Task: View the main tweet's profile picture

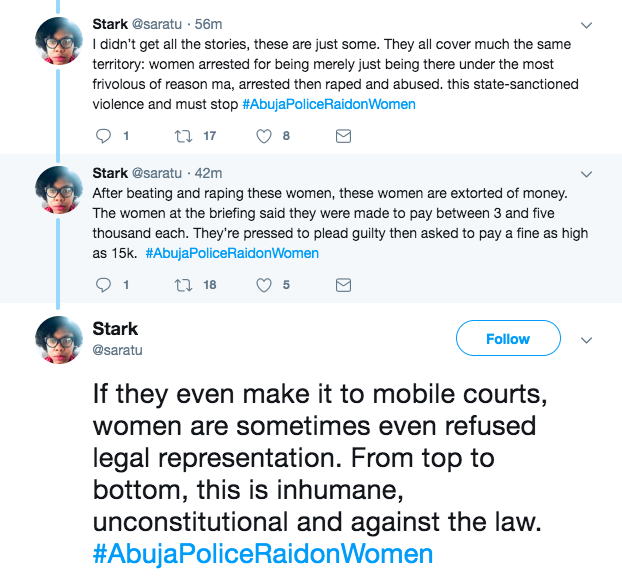Action: (x=59, y=340)
